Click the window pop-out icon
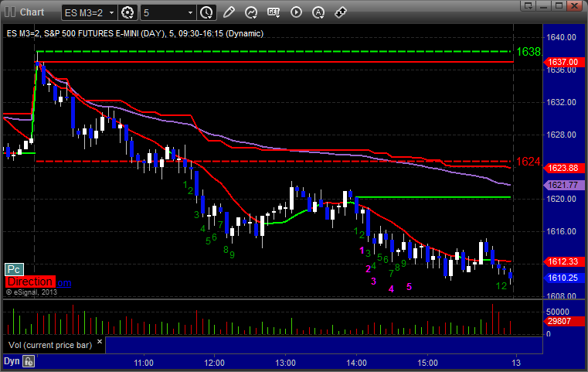 529,5
